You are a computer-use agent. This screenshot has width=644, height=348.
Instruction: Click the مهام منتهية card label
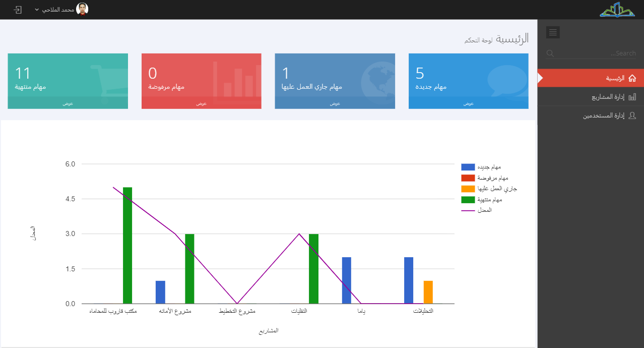(x=30, y=87)
